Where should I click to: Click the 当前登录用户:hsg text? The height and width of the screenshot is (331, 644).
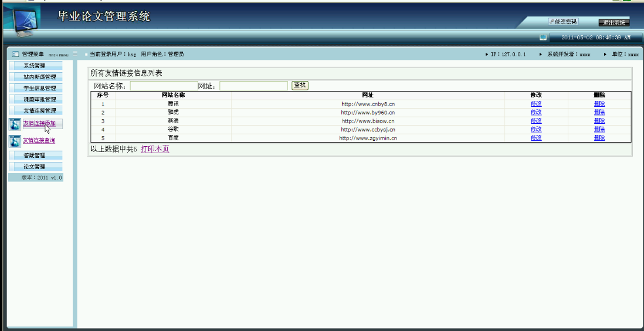coord(113,54)
